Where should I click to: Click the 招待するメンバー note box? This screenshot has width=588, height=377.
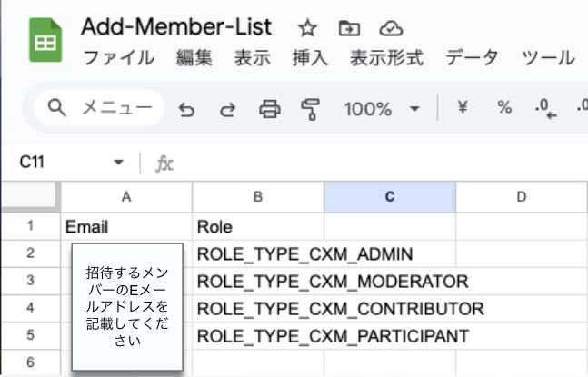(x=127, y=307)
